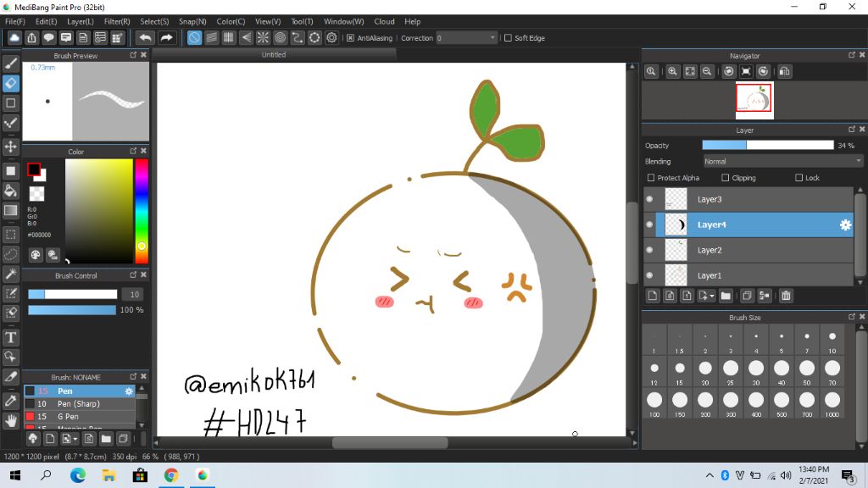Select the Hand pan tool
This screenshot has height=488, width=868.
click(11, 420)
